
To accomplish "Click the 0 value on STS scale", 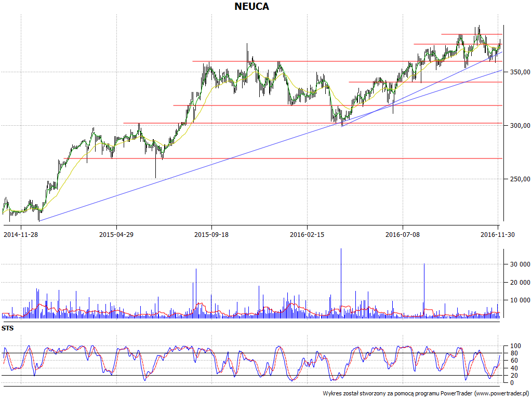I will click(511, 383).
